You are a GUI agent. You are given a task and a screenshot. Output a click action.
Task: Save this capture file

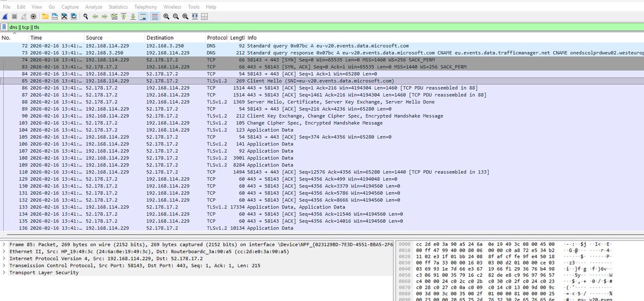[55, 17]
